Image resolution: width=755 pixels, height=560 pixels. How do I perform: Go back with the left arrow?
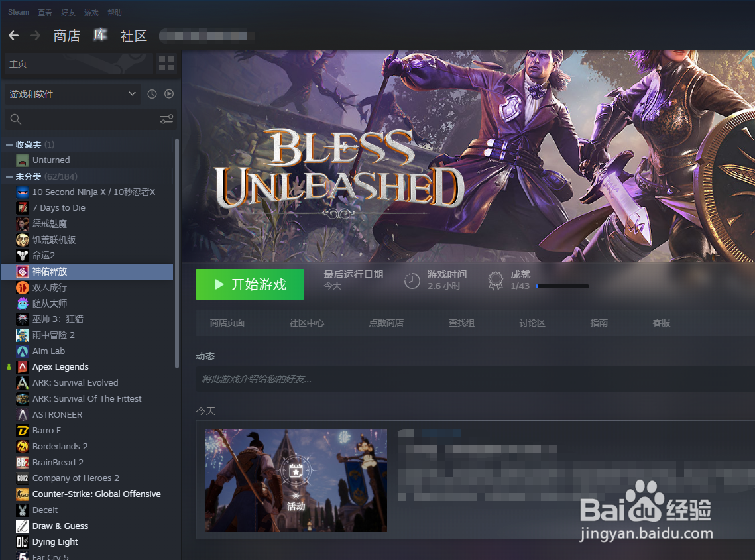(13, 36)
